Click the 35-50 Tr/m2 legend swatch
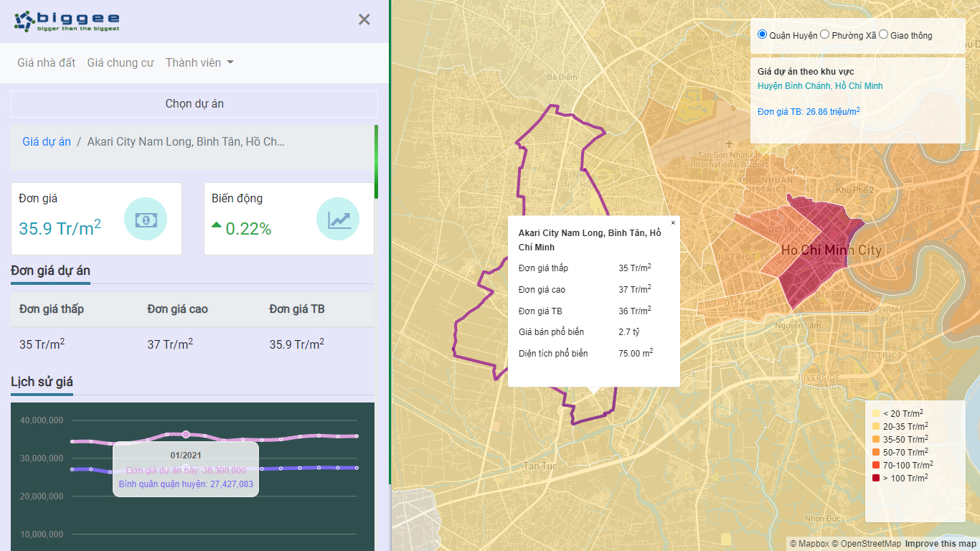Image resolution: width=980 pixels, height=551 pixels. 875,440
